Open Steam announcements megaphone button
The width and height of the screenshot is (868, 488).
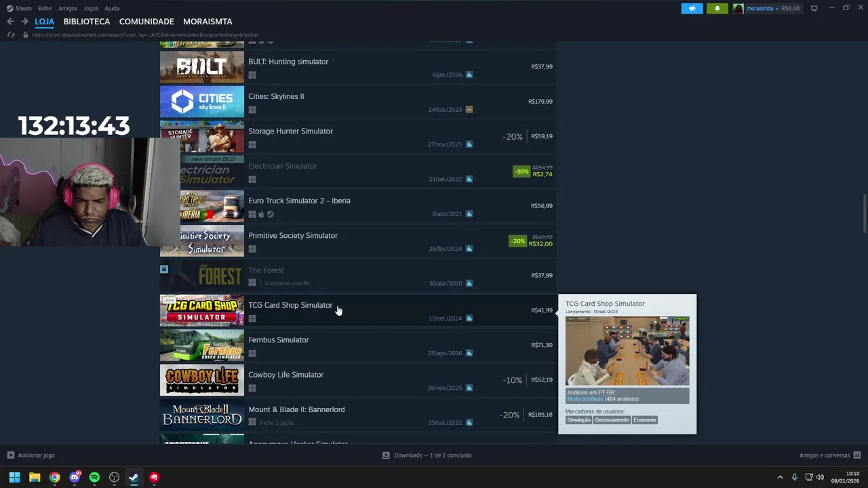click(692, 8)
